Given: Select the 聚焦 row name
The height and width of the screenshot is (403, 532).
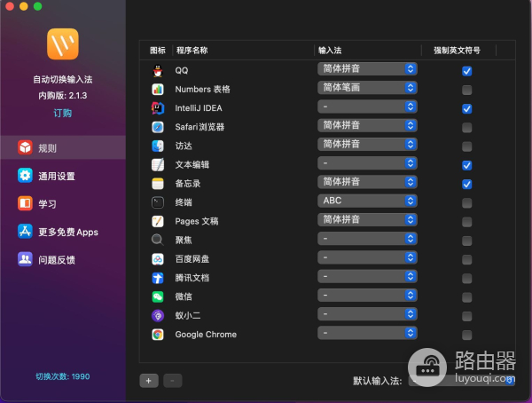Looking at the screenshot, I should click(184, 241).
